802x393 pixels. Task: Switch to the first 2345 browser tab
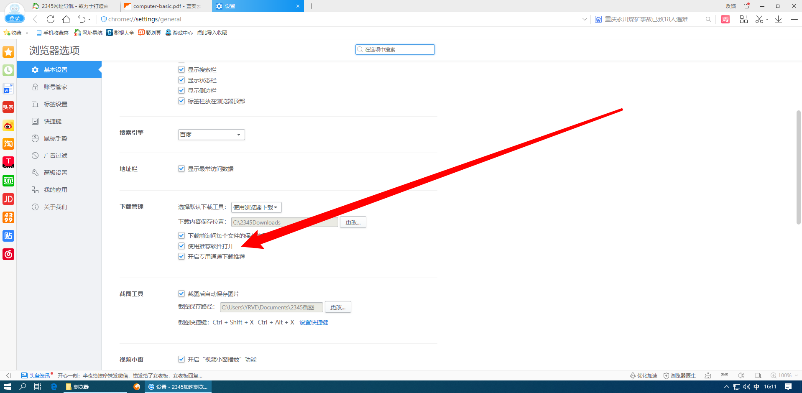[75, 6]
